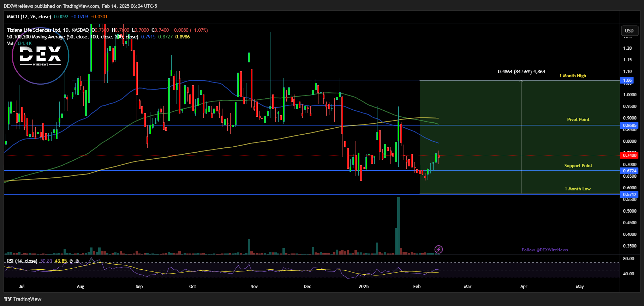Click the Vol 334.4K volume legend
Viewport: 644px width, 306px height.
click(19, 43)
